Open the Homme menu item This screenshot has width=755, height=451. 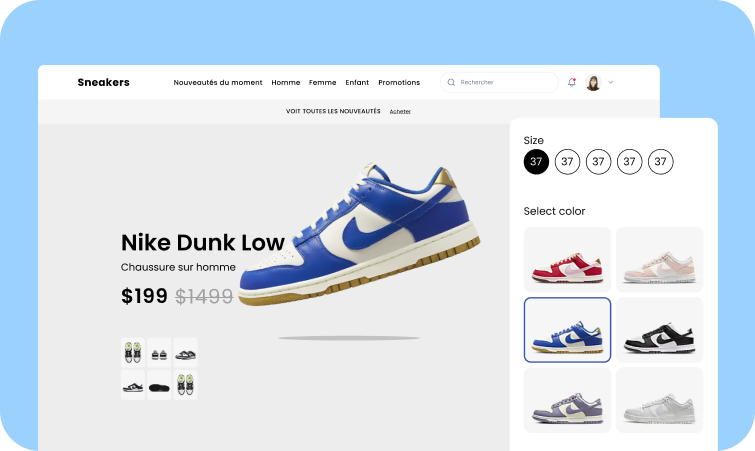point(286,82)
